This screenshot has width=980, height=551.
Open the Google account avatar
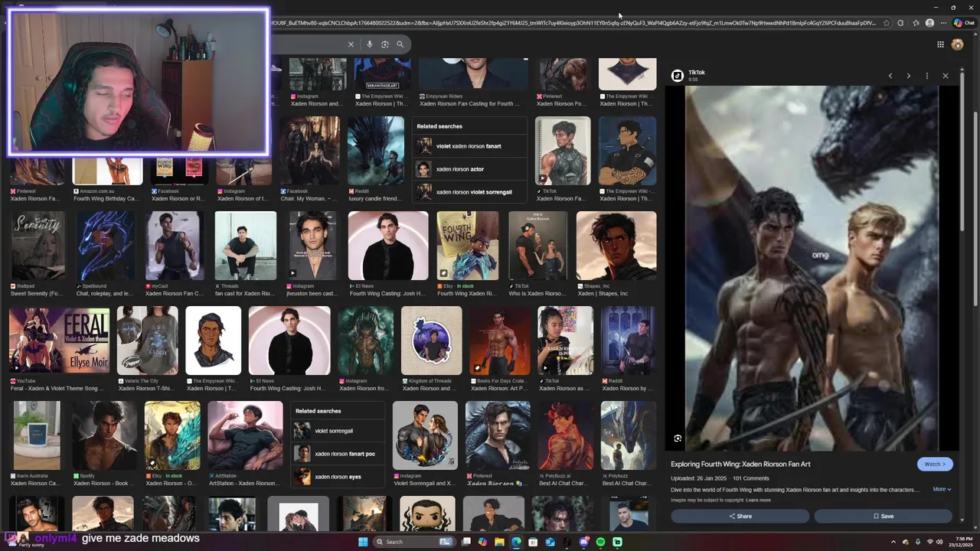tap(957, 44)
